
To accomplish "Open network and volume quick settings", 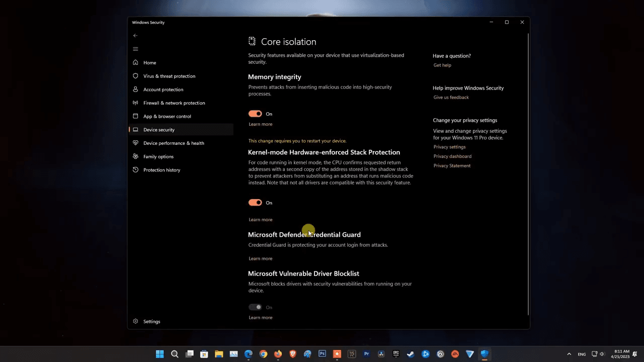I will pyautogui.click(x=598, y=354).
